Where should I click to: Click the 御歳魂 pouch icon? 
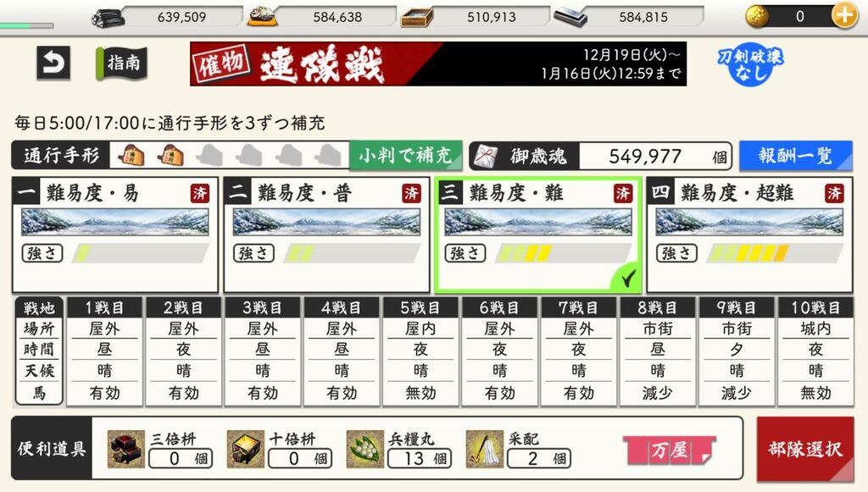(x=486, y=157)
